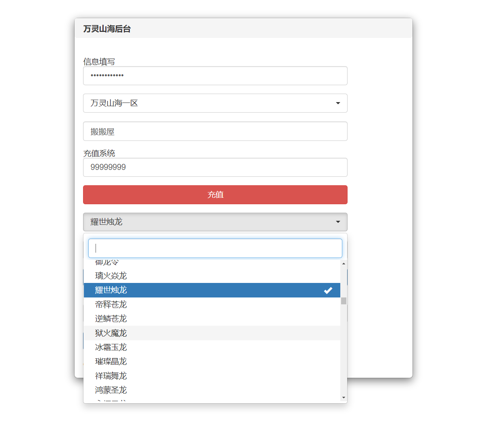Viewport: 504px width, 446px height.
Task: Click the scrollbar down arrow in list
Action: (x=344, y=398)
